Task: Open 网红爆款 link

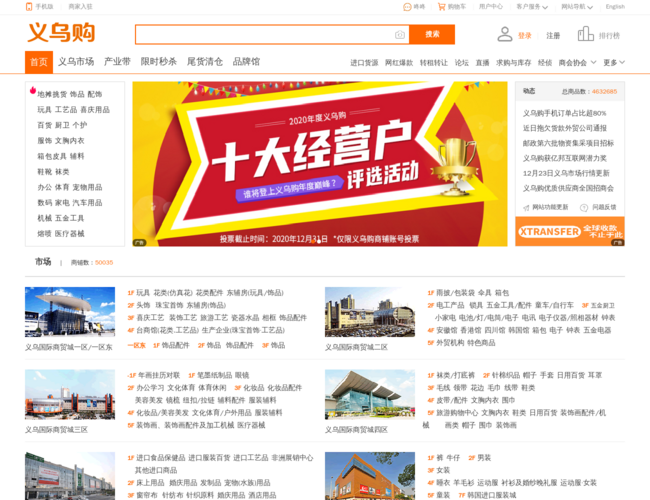Action: [x=399, y=63]
